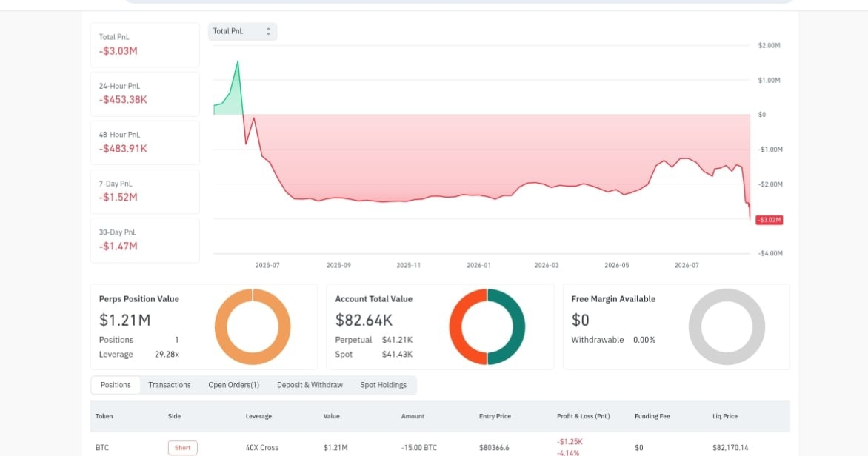
Task: Select the 48-Hour PnL card
Action: pos(145,143)
